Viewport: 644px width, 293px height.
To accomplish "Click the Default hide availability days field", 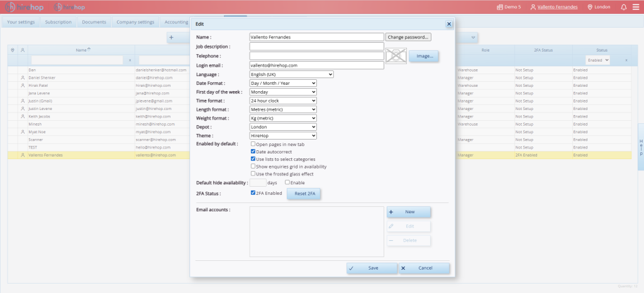I will 258,182.
